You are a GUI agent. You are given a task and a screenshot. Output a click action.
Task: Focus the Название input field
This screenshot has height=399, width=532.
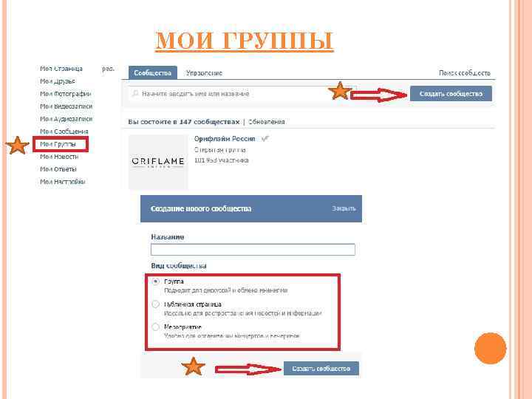point(253,250)
